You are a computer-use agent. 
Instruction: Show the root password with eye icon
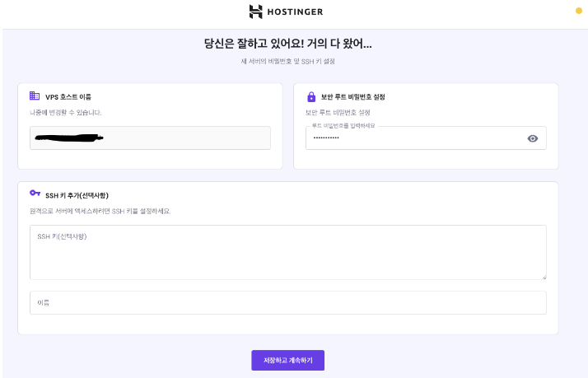533,138
